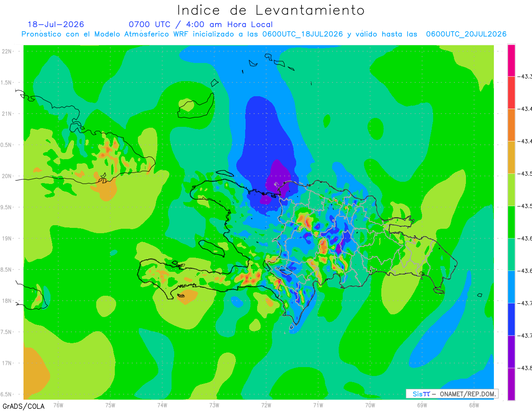Click the legend value '-43.3'
The width and height of the screenshot is (532, 411).
coord(526,77)
